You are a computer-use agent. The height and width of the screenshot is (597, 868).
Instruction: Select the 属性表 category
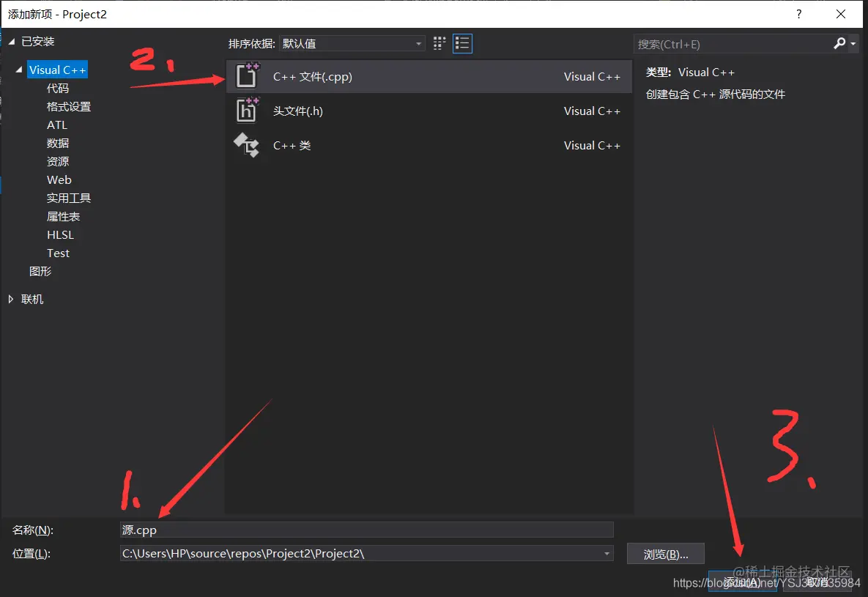click(63, 216)
